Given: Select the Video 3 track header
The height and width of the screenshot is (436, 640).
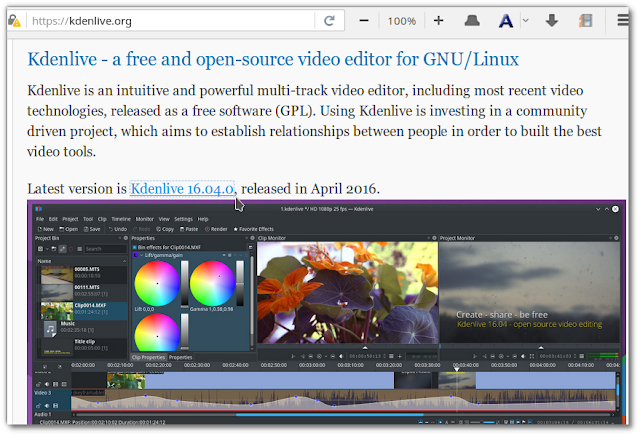Looking at the screenshot, I should (x=52, y=399).
